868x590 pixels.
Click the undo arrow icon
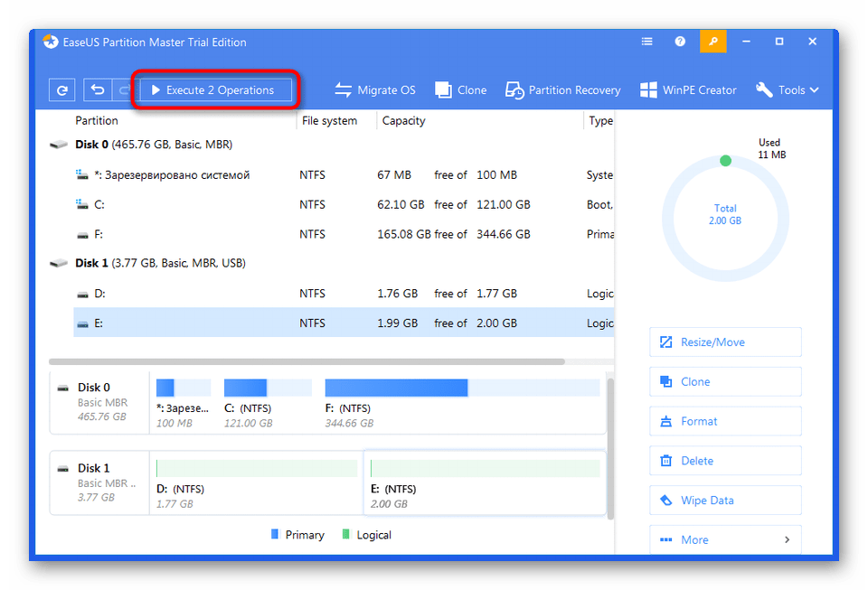click(x=98, y=90)
